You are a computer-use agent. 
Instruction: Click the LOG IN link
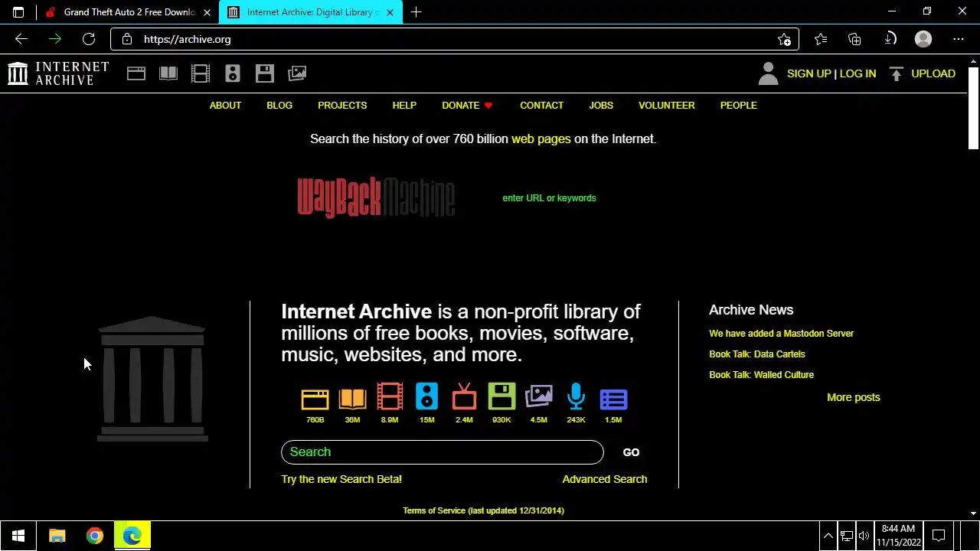(857, 73)
